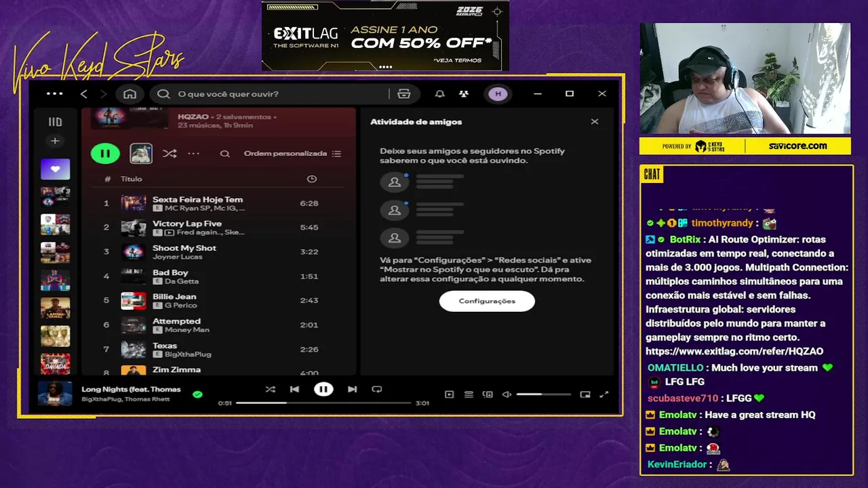The image size is (868, 488).
Task: Open now-playing title 'Long Nights (feat. Thomas'
Action: click(132, 389)
